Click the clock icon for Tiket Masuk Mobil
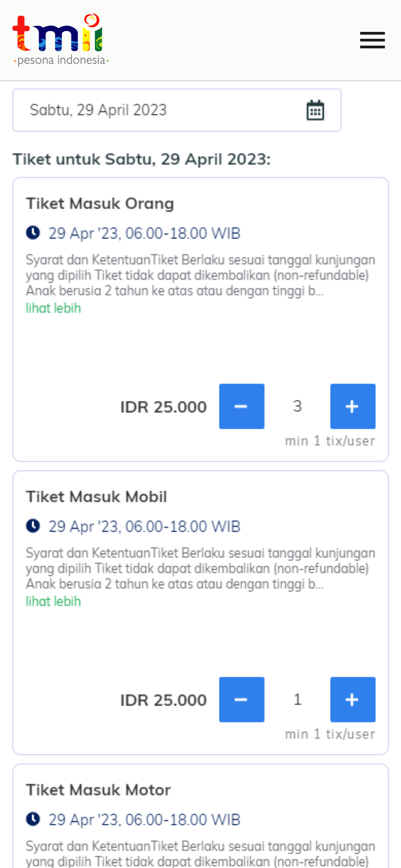 click(x=33, y=526)
